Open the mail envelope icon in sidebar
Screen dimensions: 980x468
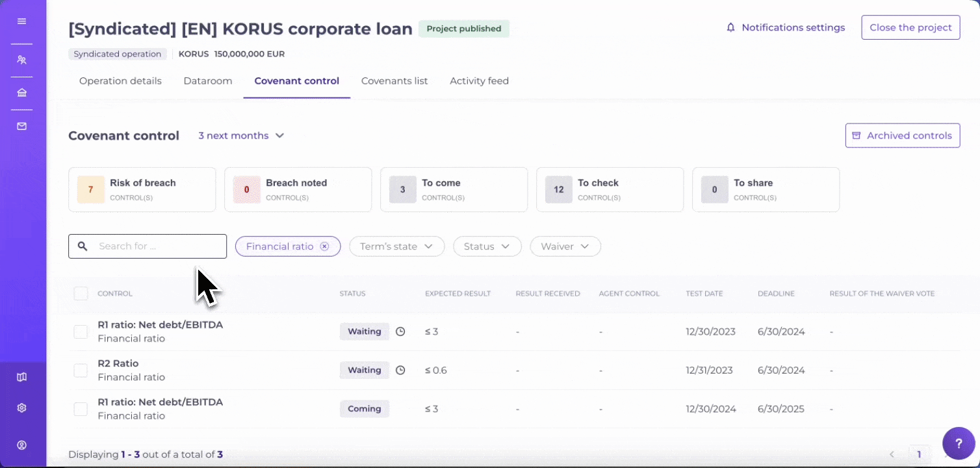[21, 126]
